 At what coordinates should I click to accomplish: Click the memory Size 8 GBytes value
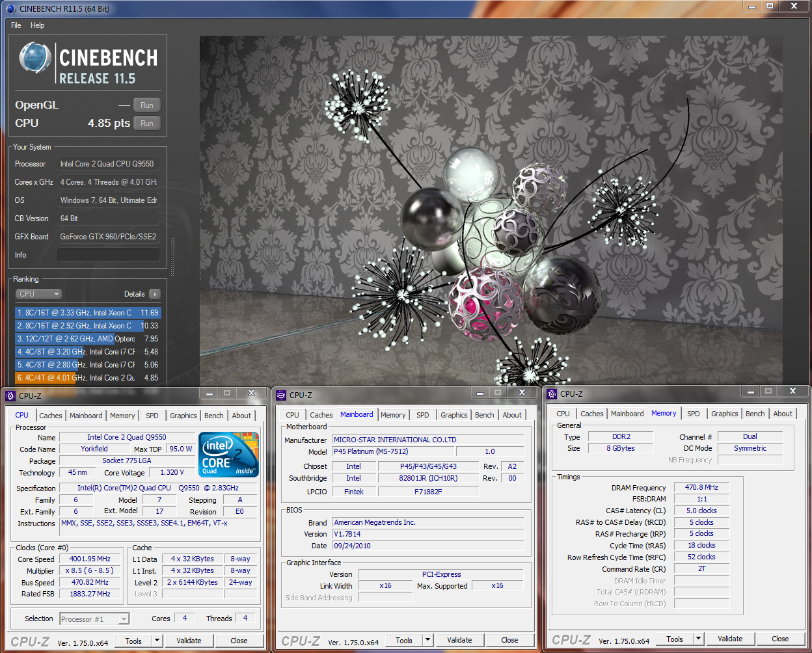click(x=621, y=448)
